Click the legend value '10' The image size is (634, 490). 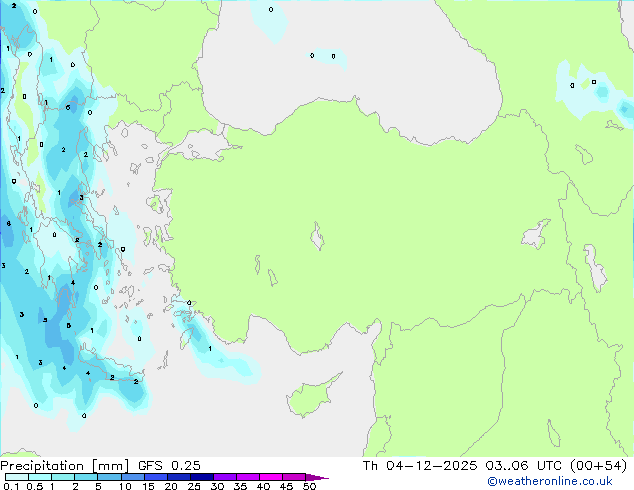[125, 486]
